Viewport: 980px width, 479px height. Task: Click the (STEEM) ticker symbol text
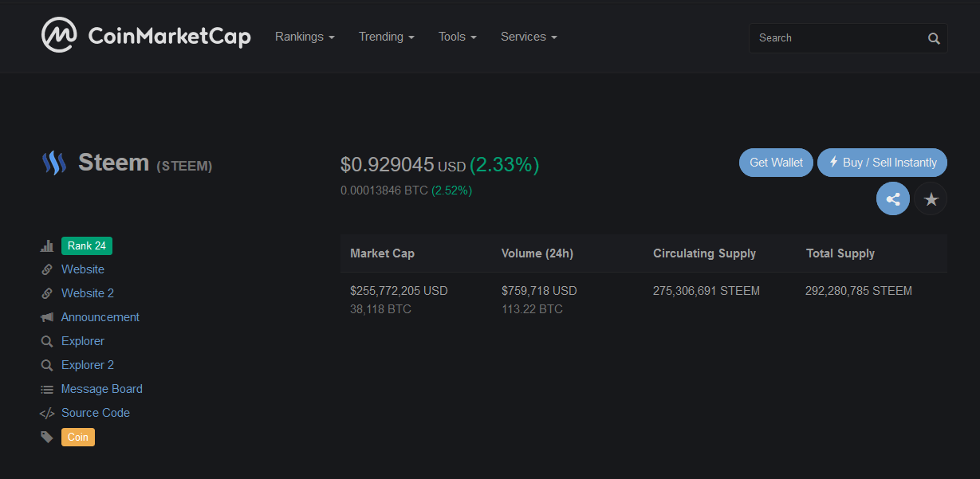(184, 167)
